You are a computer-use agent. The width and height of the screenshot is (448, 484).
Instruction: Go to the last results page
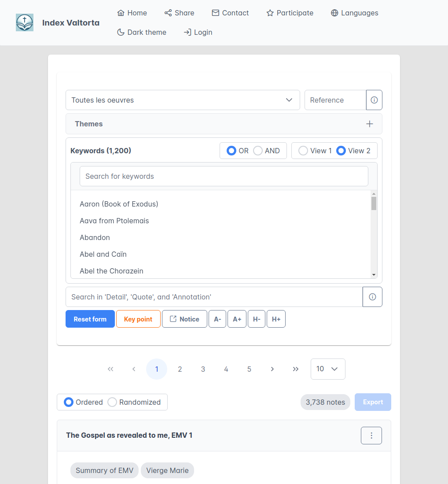296,369
